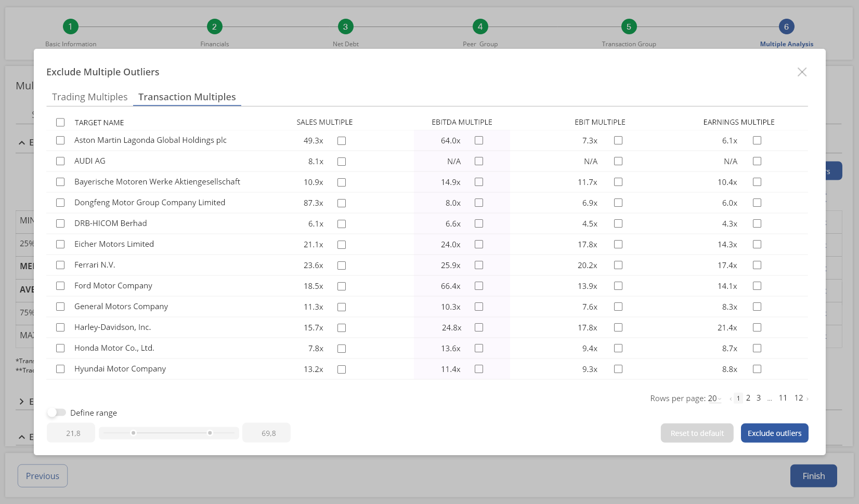Select the DRB-HICOM Berhad row checkbox

click(x=60, y=223)
